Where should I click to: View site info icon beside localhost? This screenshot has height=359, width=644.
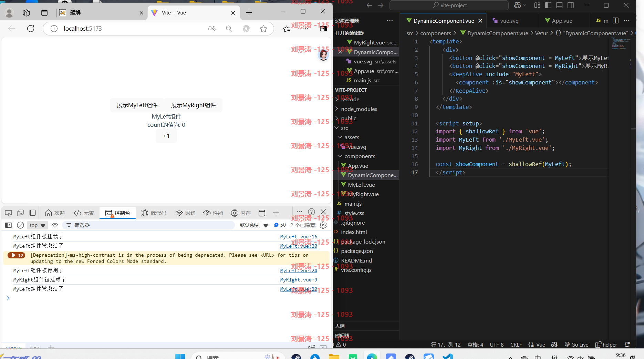click(x=54, y=29)
